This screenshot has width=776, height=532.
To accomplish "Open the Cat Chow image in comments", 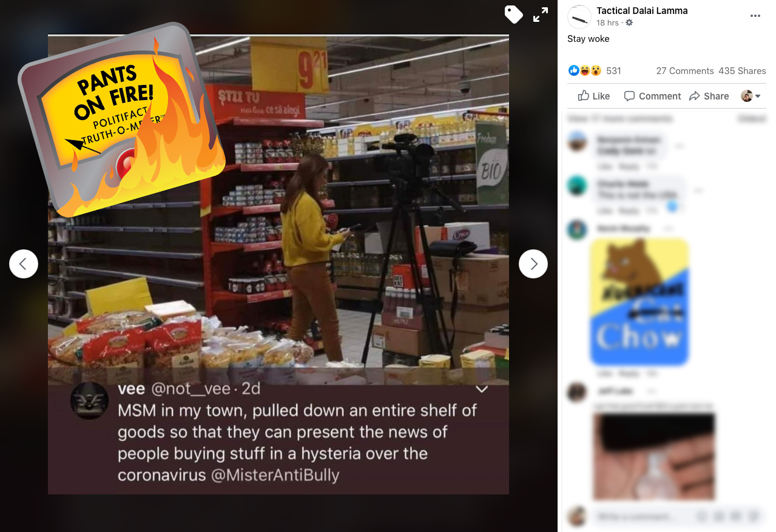I will (639, 302).
